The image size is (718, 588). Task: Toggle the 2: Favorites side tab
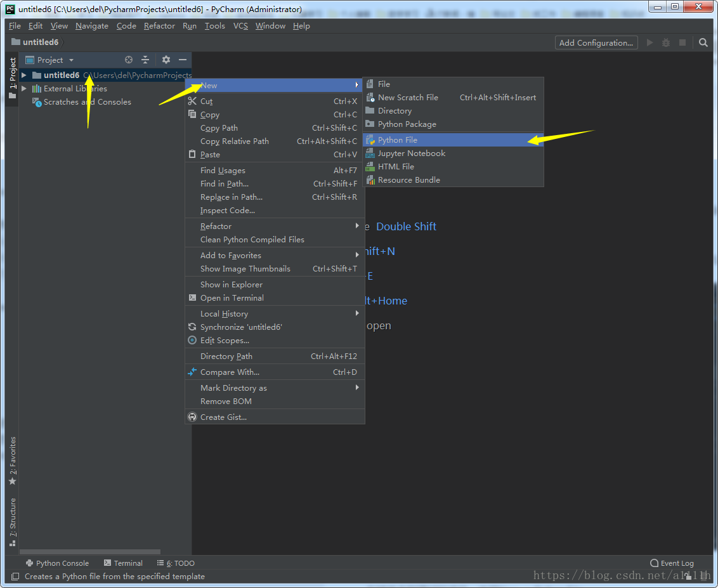pos(12,461)
